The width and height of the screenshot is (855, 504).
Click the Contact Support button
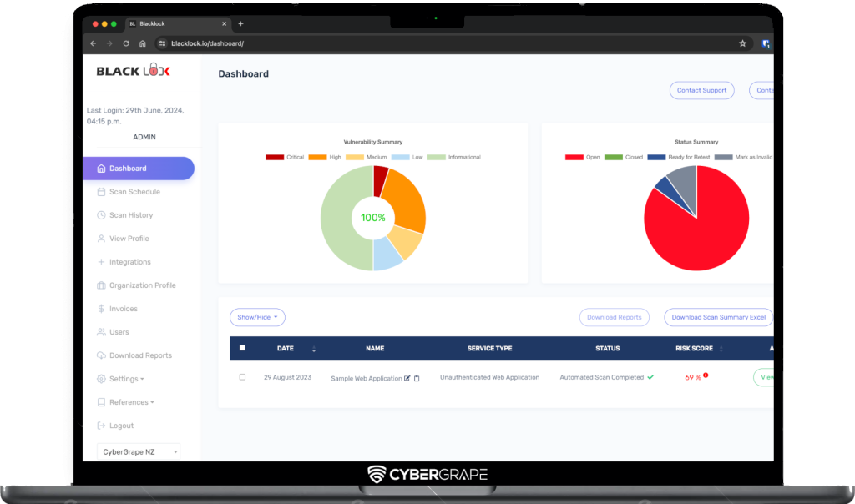(x=701, y=90)
